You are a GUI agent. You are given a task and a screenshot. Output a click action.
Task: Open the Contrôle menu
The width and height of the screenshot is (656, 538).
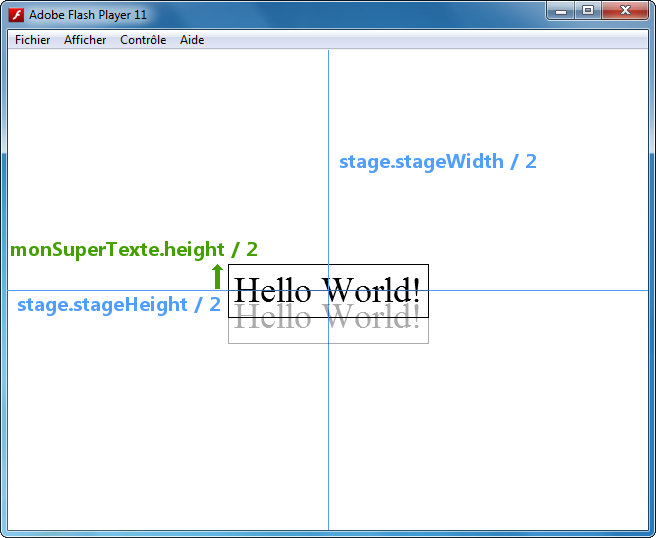(143, 40)
